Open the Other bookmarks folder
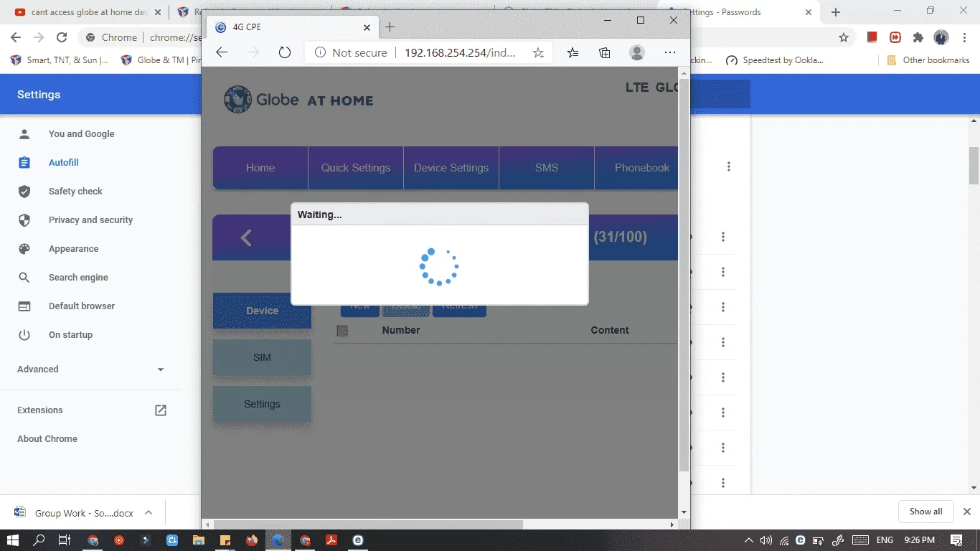This screenshot has height=551, width=980. pyautogui.click(x=928, y=60)
